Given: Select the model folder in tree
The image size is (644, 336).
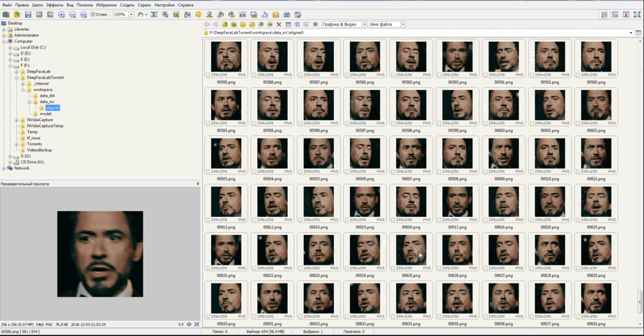Looking at the screenshot, I should (45, 114).
